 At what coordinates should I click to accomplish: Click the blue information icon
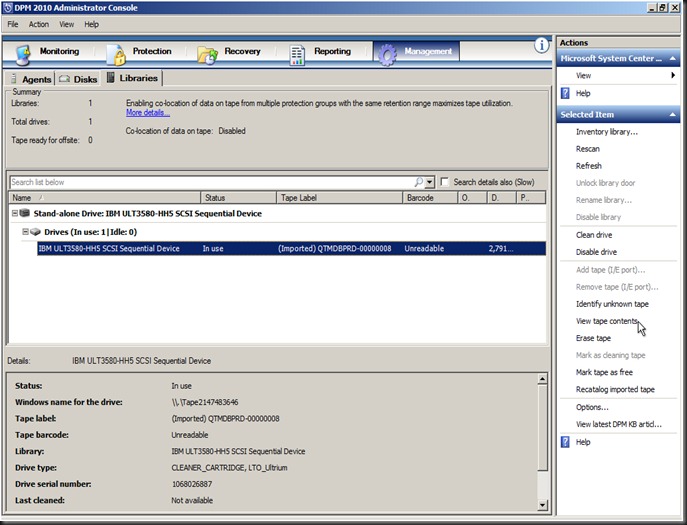(541, 44)
